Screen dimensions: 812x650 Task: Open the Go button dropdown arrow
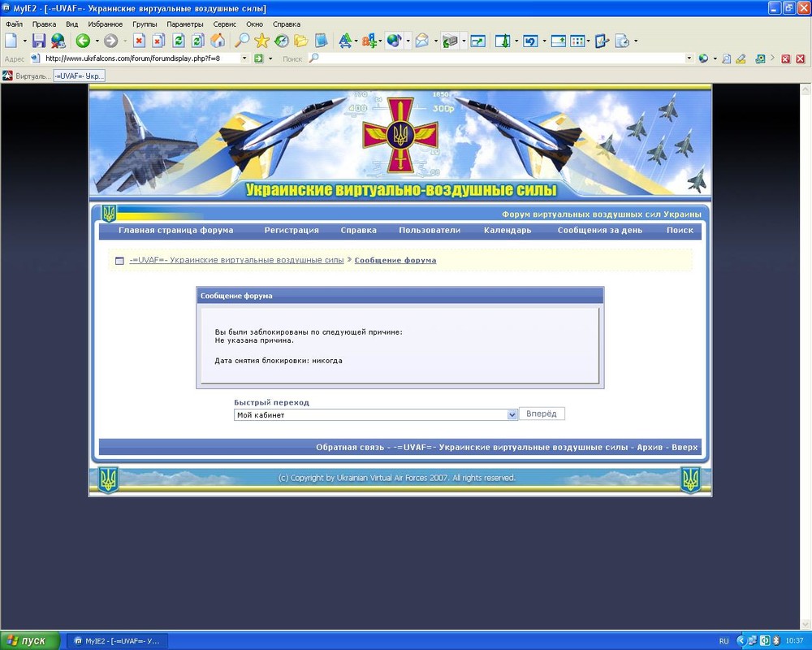pyautogui.click(x=270, y=58)
